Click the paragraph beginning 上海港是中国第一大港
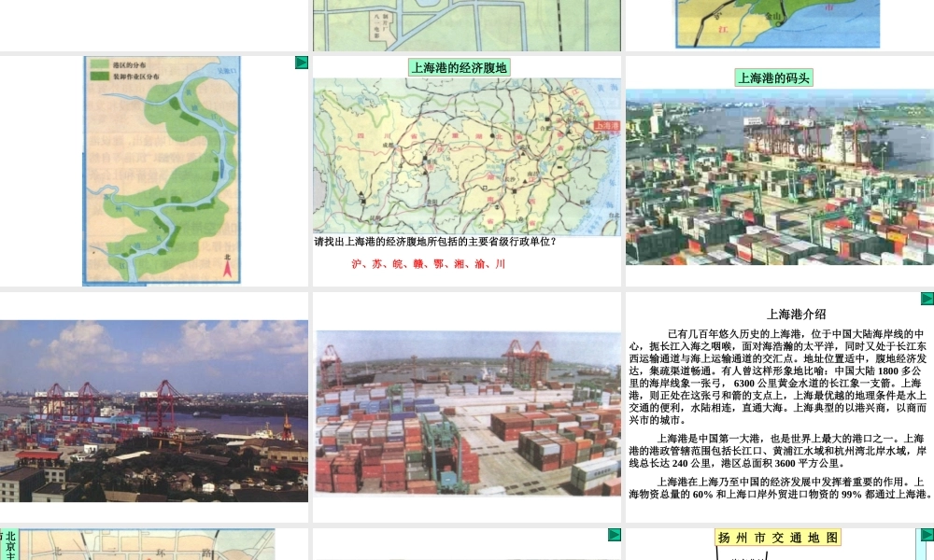 click(x=777, y=451)
